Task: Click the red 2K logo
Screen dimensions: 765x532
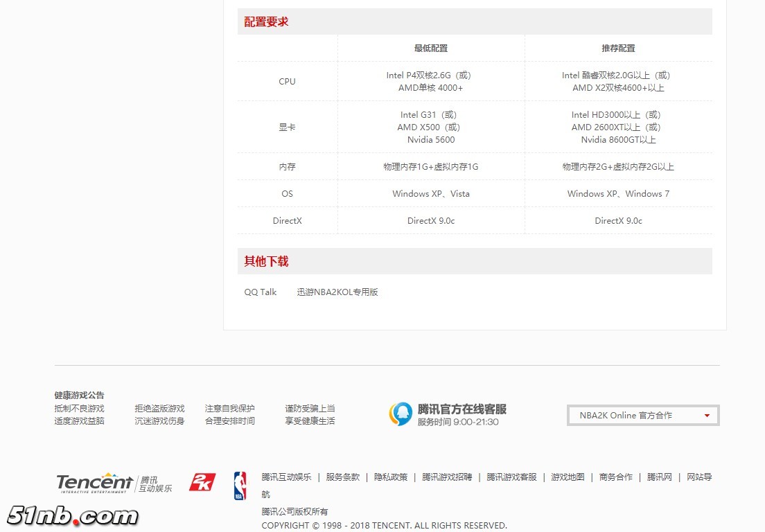Action: [x=202, y=482]
